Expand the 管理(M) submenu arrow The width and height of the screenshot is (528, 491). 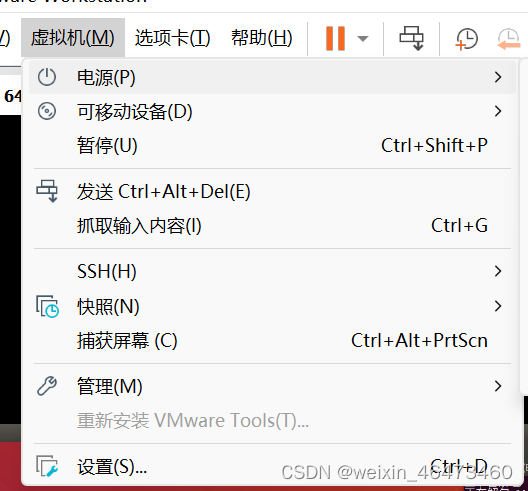pyautogui.click(x=498, y=386)
